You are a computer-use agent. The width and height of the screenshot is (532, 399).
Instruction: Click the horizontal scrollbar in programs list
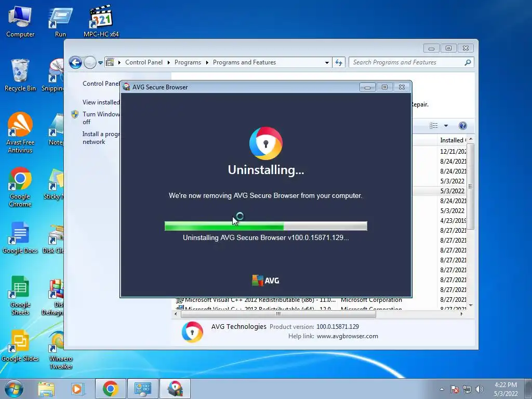click(x=278, y=314)
